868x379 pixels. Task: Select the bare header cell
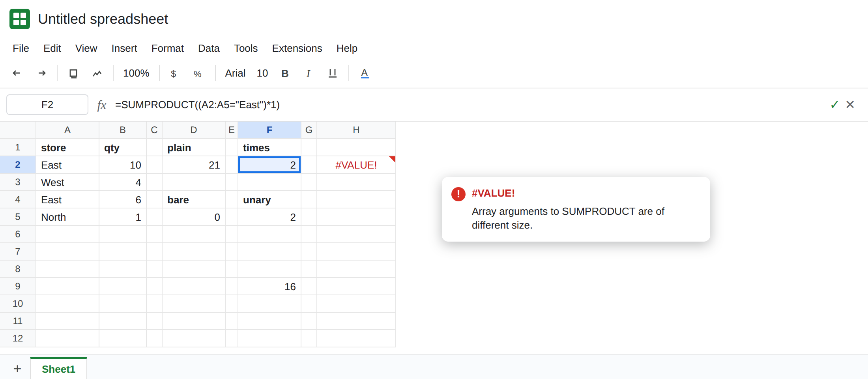[x=194, y=199]
